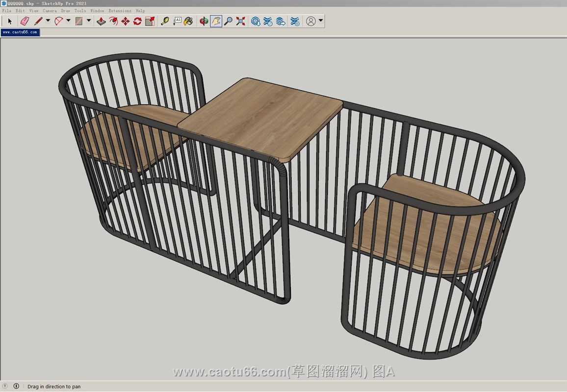The width and height of the screenshot is (567, 392).
Task: Open the Extensions menu
Action: [x=120, y=10]
